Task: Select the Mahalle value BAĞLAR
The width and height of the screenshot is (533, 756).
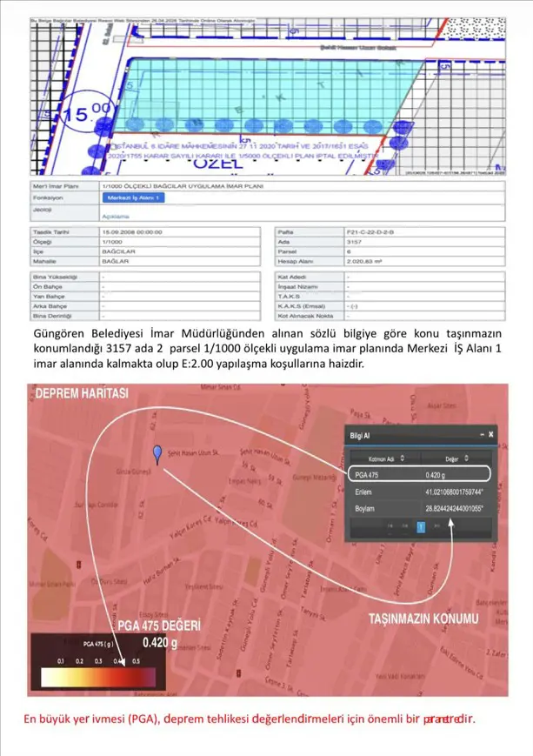Action: pyautogui.click(x=180, y=261)
